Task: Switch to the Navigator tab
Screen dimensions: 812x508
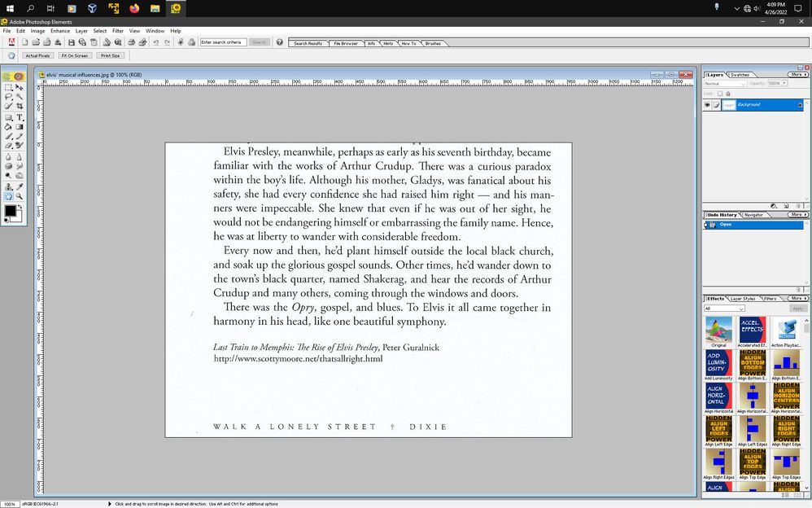Action: click(753, 215)
